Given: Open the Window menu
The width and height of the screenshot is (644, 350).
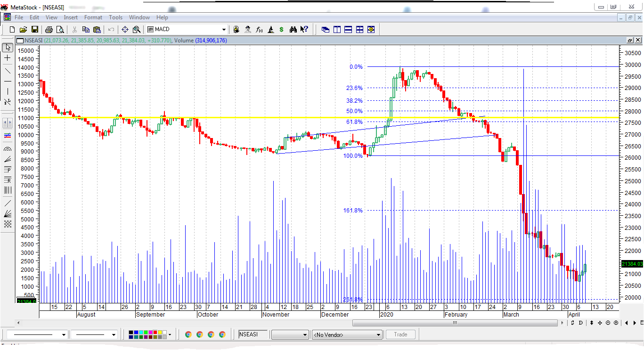Looking at the screenshot, I should tap(139, 17).
